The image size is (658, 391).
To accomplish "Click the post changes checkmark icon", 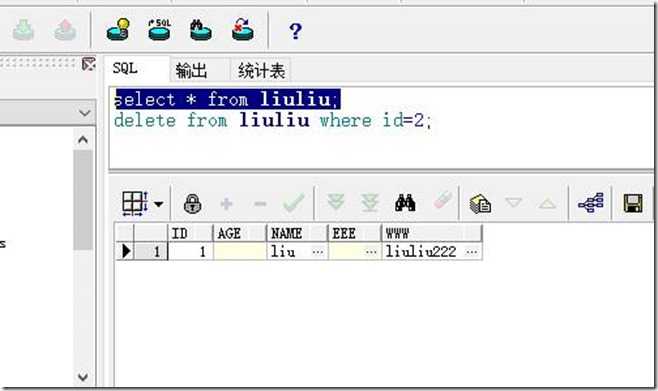I will [294, 203].
